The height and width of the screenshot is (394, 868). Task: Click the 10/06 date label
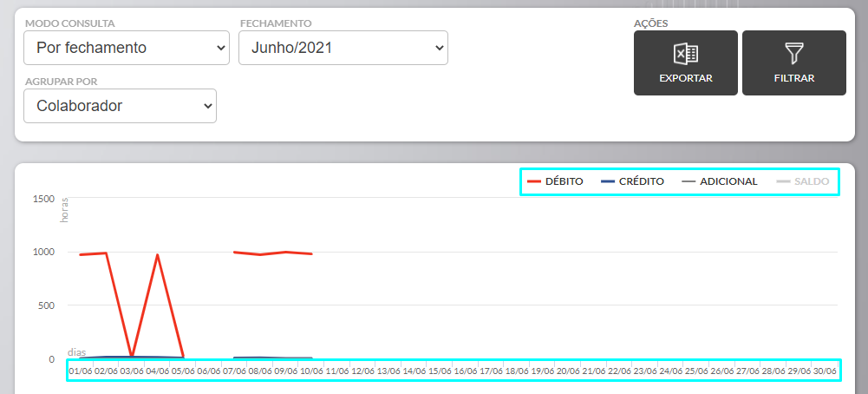coord(311,371)
